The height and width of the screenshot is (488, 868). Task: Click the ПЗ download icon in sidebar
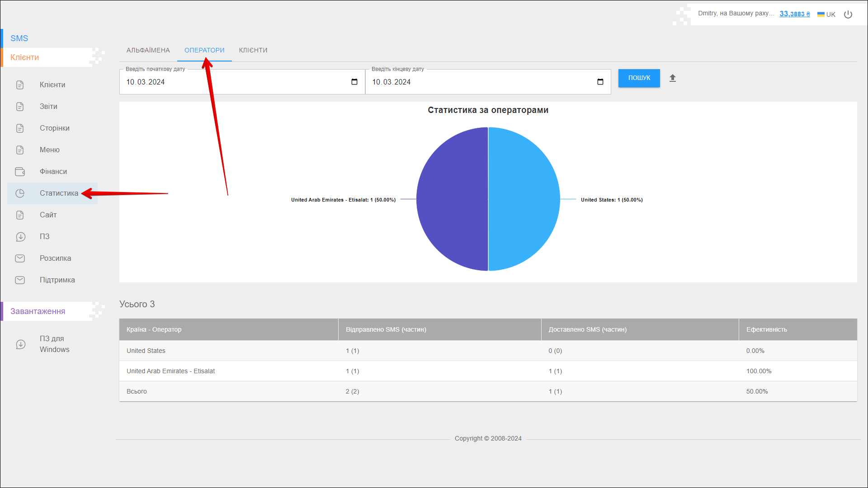click(x=20, y=237)
